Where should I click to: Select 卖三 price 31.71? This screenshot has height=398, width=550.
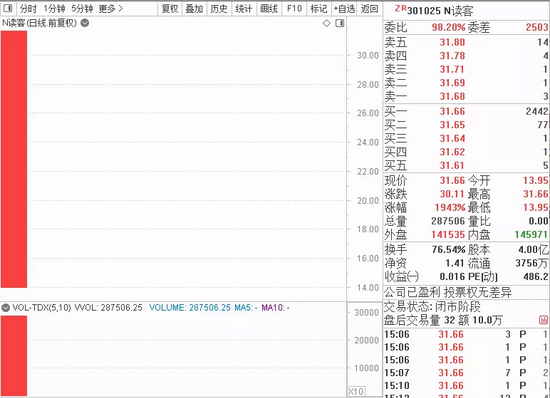[452, 69]
